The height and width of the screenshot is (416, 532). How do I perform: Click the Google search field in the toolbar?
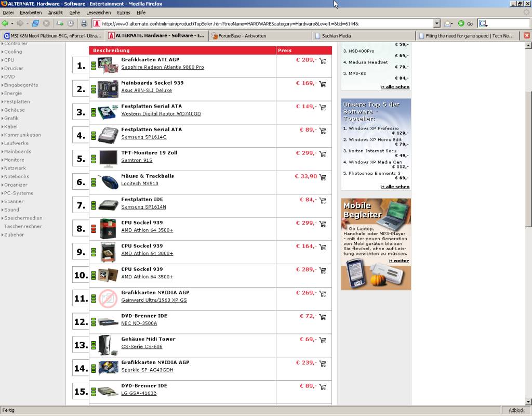click(508, 23)
